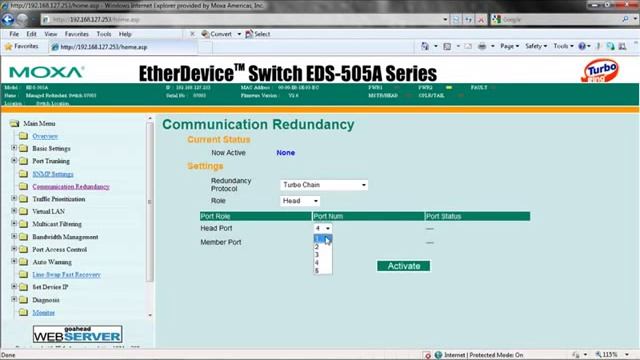The image size is (640, 360).
Task: Open the Communication Redundancy link
Action: click(x=71, y=187)
